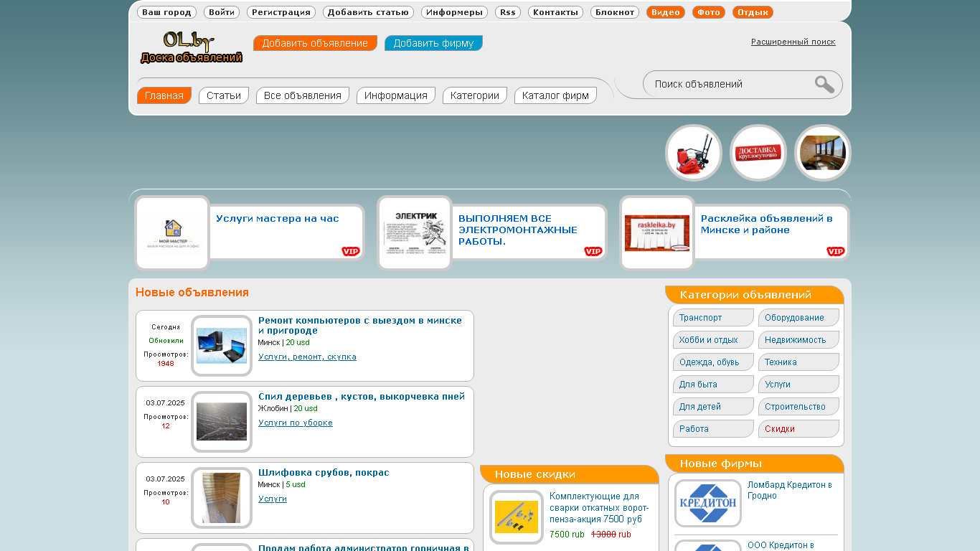Click Услуги, ремонт, скупка category link
Image resolution: width=980 pixels, height=551 pixels.
[307, 357]
